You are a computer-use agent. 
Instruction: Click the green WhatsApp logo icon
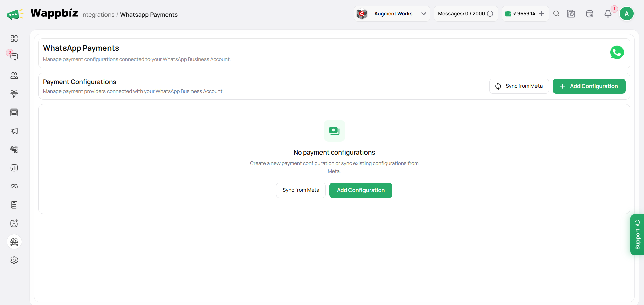[x=617, y=52]
